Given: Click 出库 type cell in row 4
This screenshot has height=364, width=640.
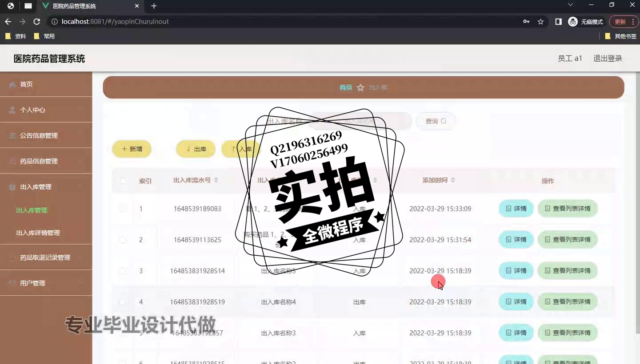Looking at the screenshot, I should pyautogui.click(x=359, y=302).
